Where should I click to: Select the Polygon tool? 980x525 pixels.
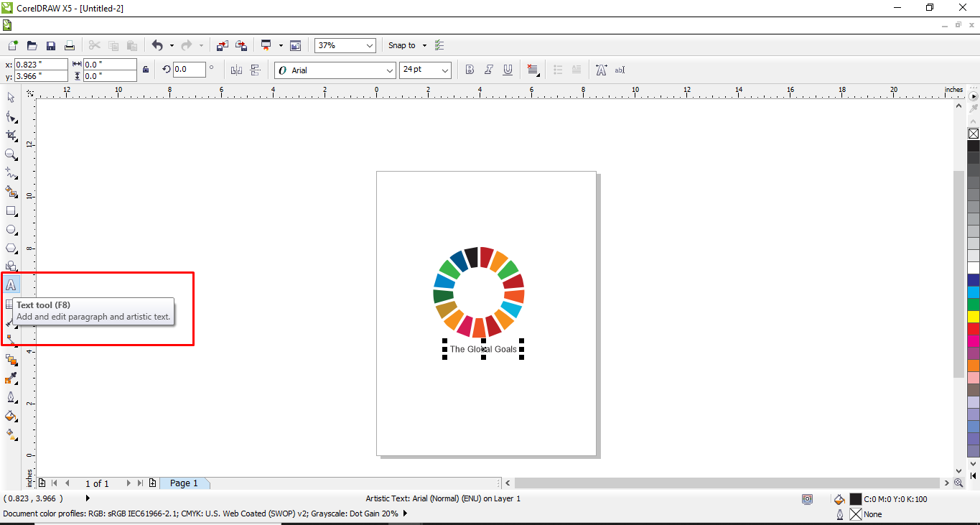tap(11, 248)
